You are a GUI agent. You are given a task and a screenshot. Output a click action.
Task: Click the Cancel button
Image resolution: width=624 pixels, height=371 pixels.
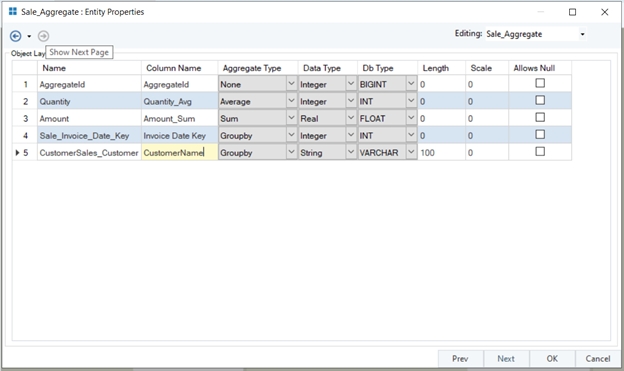pos(598,359)
